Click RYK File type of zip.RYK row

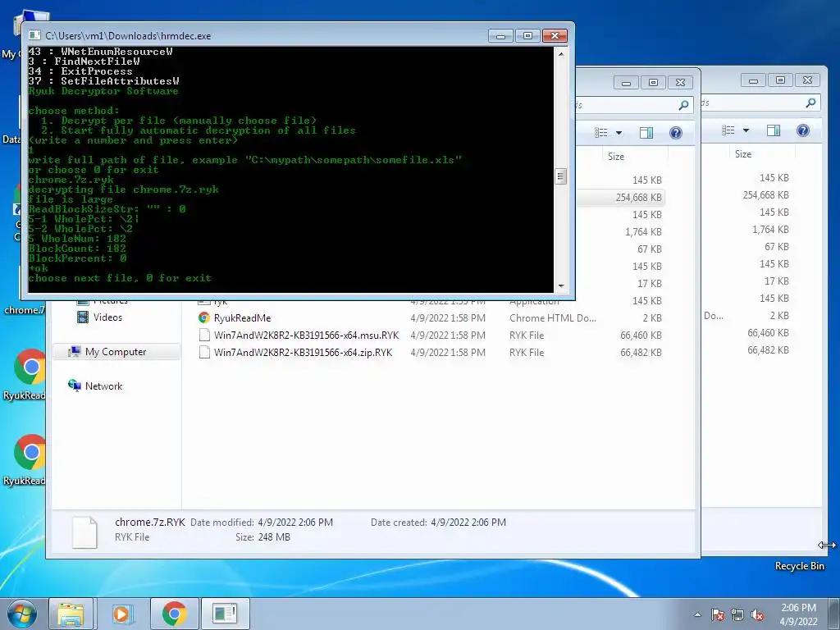point(527,352)
